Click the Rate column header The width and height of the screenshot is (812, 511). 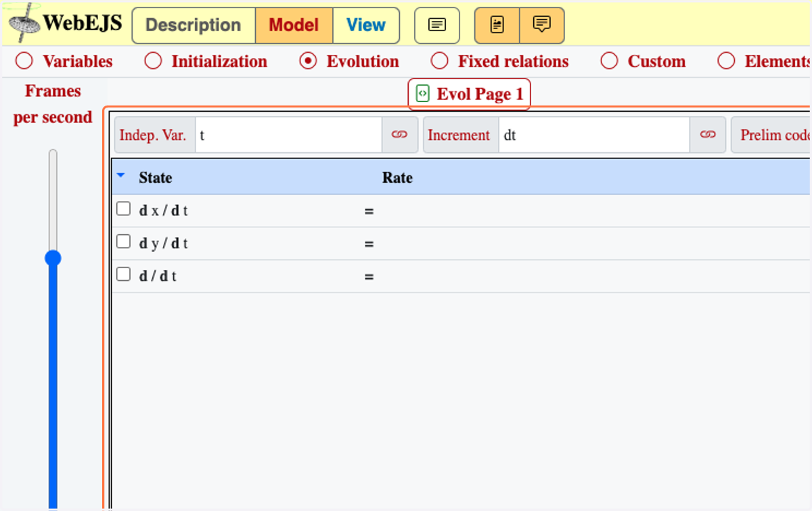[397, 177]
